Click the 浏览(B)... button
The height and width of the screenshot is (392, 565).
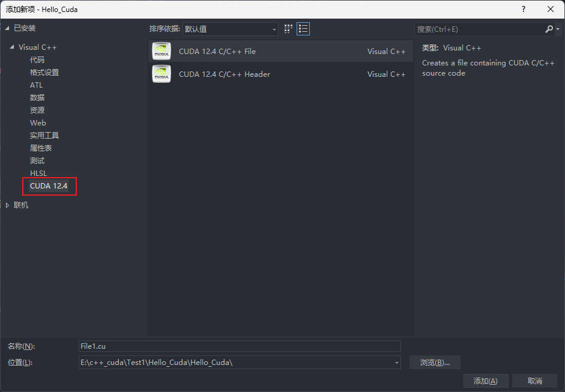click(435, 363)
